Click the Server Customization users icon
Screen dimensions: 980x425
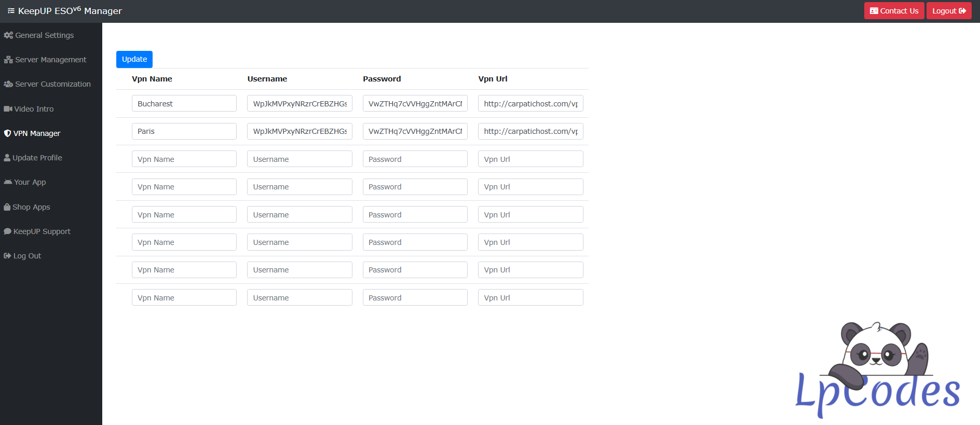coord(8,84)
